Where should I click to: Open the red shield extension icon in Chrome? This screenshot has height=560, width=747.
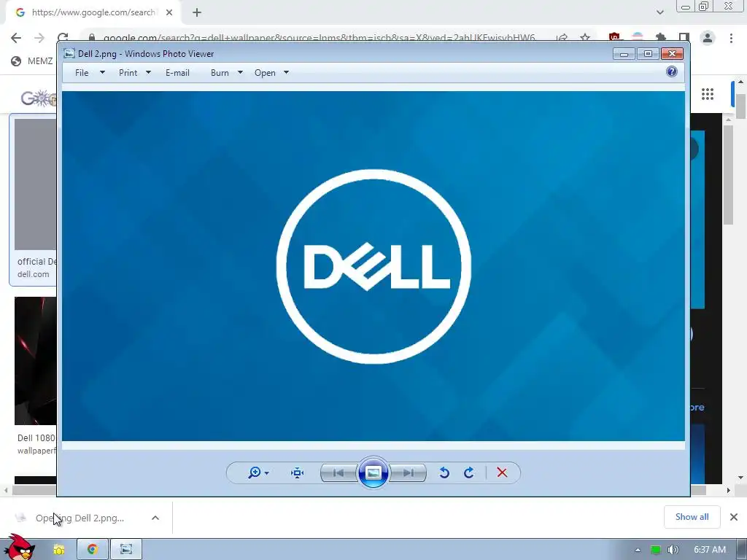(x=614, y=38)
